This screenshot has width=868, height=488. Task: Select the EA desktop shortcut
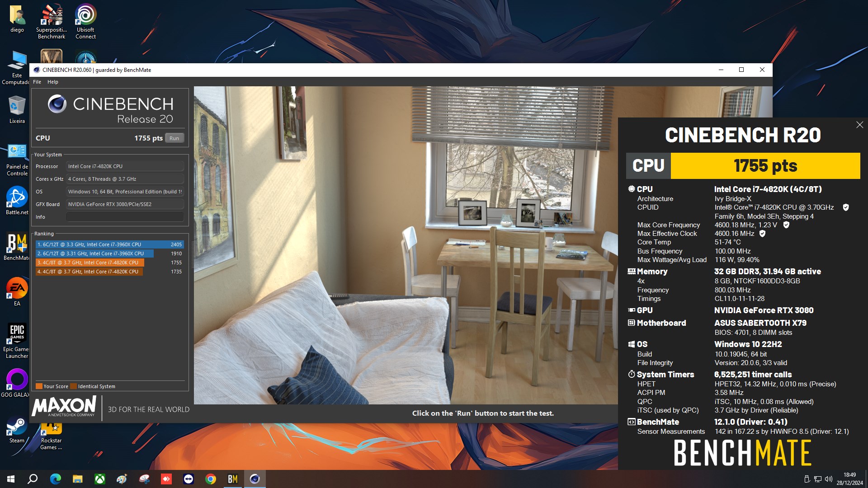point(17,292)
